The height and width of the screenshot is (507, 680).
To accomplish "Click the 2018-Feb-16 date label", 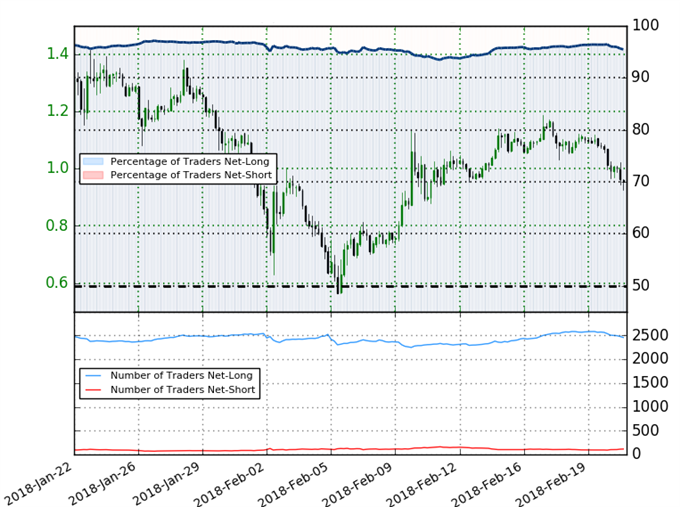I will [x=488, y=484].
